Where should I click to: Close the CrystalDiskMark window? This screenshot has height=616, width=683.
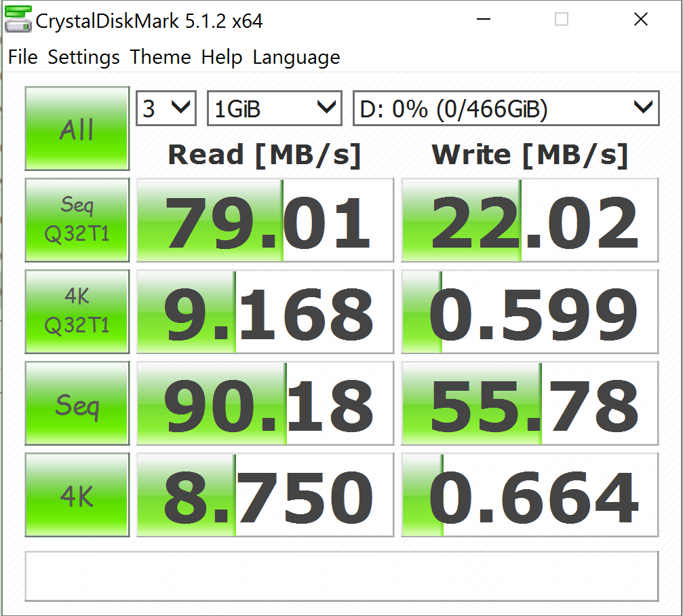click(641, 19)
